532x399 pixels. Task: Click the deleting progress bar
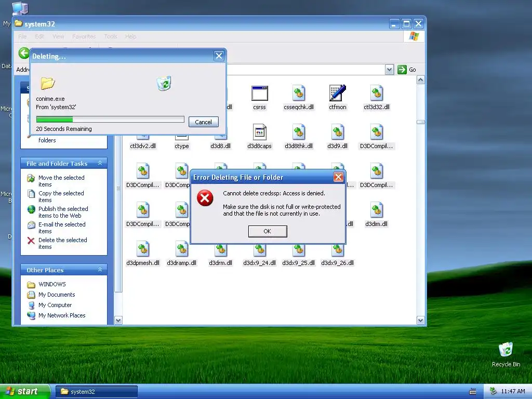point(110,119)
